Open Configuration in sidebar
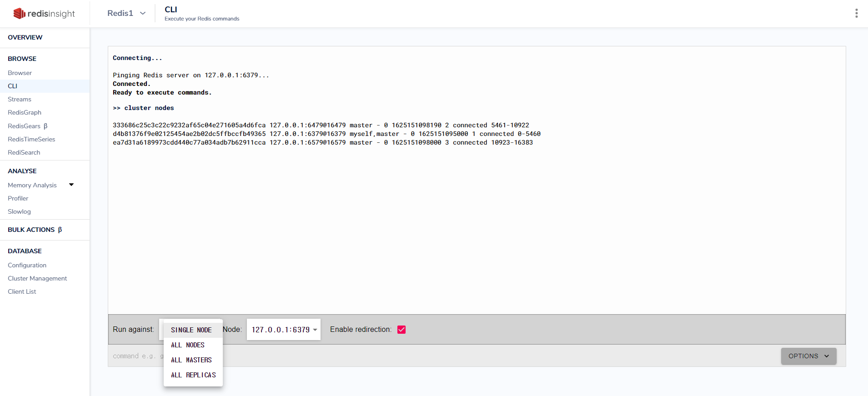868x396 pixels. 27,265
